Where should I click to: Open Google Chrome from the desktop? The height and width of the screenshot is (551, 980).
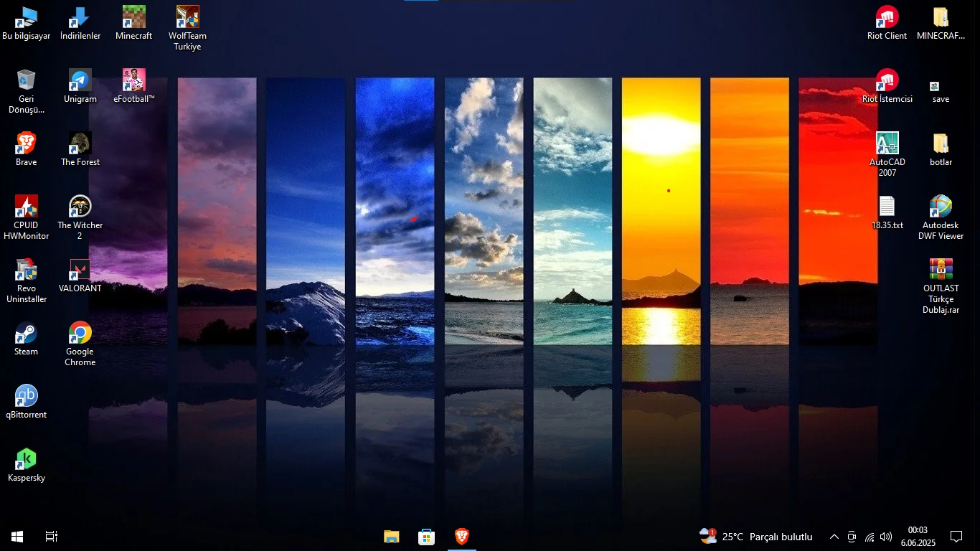click(x=79, y=332)
